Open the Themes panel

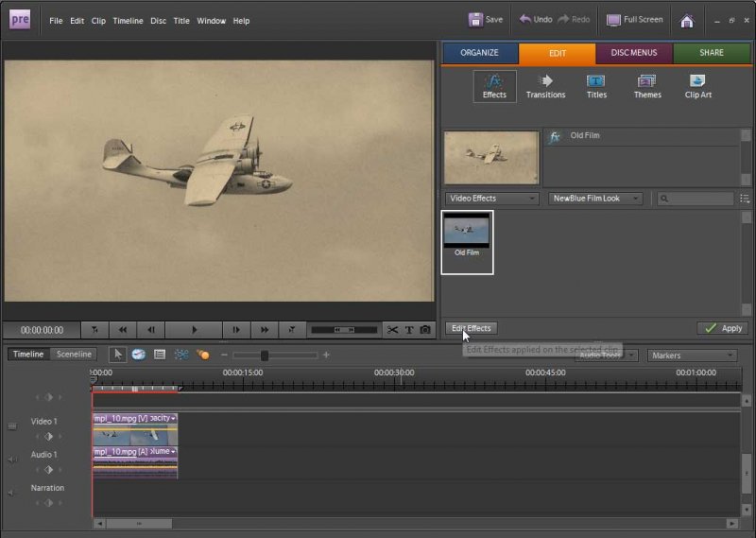coord(647,86)
